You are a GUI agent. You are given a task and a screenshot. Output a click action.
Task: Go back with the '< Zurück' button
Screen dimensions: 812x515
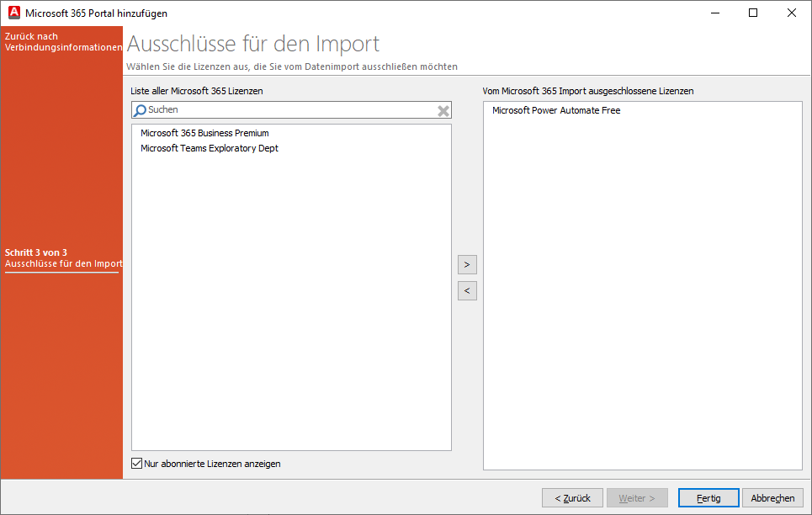[572, 497]
